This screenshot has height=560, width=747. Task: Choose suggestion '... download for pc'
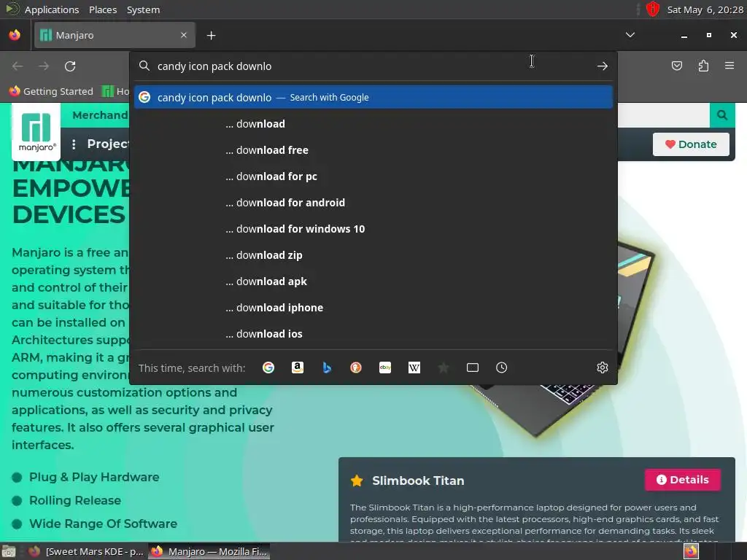[373, 176]
